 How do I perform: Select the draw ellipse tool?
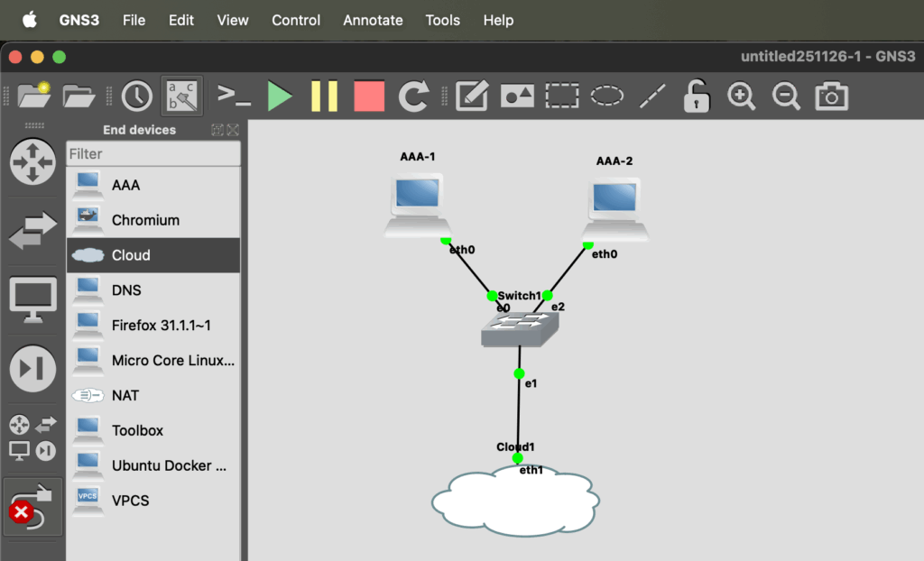(607, 96)
